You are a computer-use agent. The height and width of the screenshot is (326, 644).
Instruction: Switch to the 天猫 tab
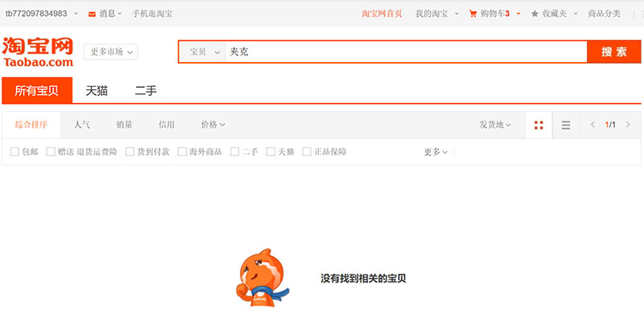tap(97, 91)
